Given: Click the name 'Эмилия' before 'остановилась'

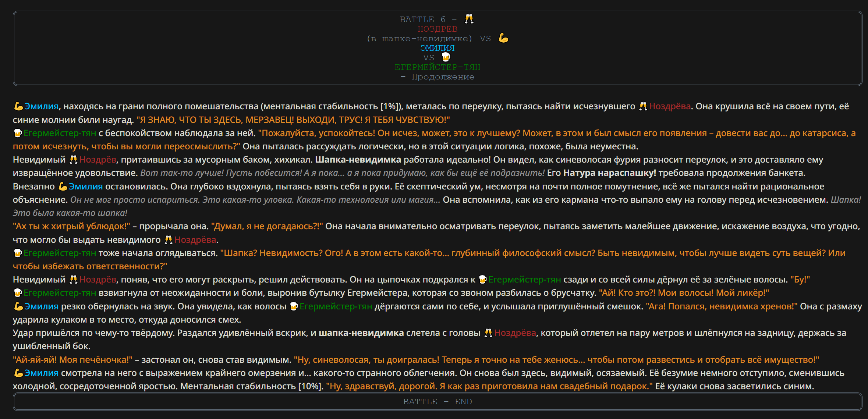Looking at the screenshot, I should click(x=86, y=187).
